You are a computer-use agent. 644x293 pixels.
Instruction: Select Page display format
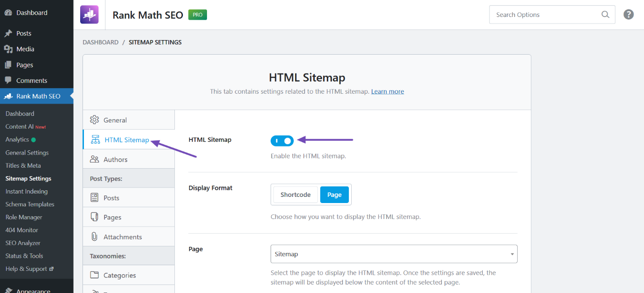point(334,195)
